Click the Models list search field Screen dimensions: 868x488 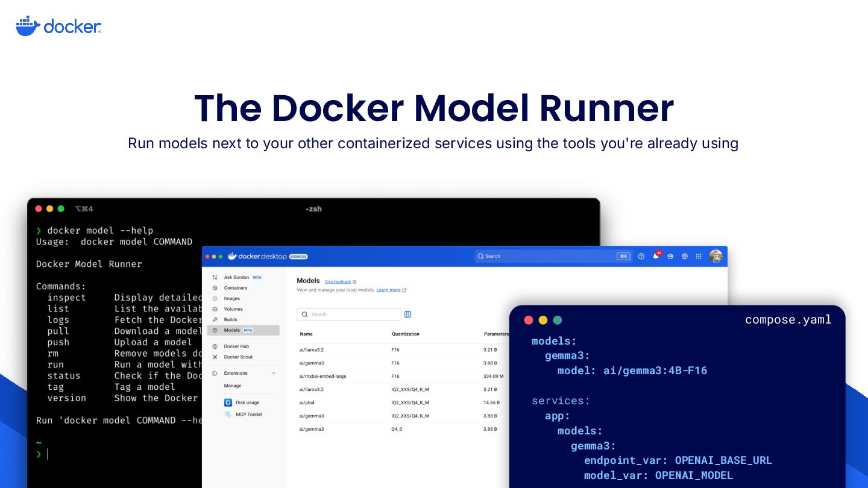tap(349, 314)
